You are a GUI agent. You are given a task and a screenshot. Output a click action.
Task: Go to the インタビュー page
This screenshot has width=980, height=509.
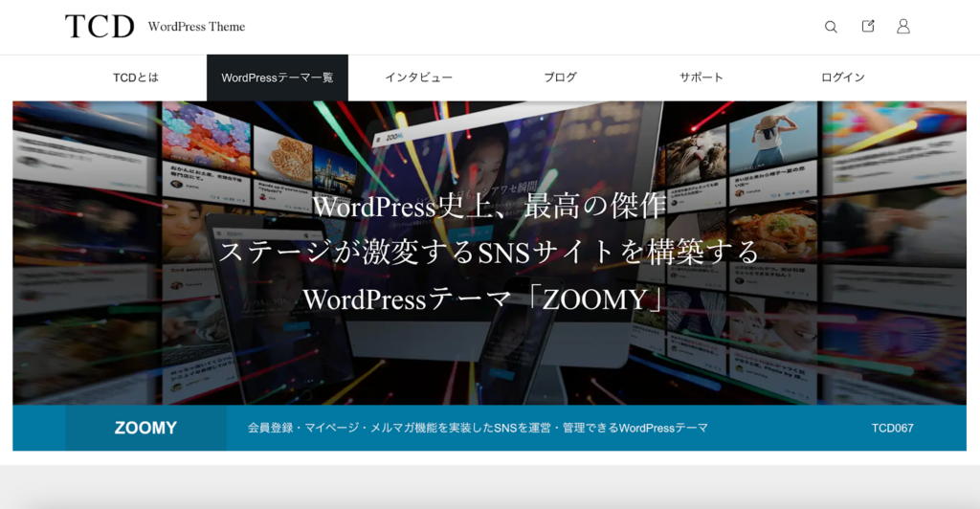(x=418, y=77)
